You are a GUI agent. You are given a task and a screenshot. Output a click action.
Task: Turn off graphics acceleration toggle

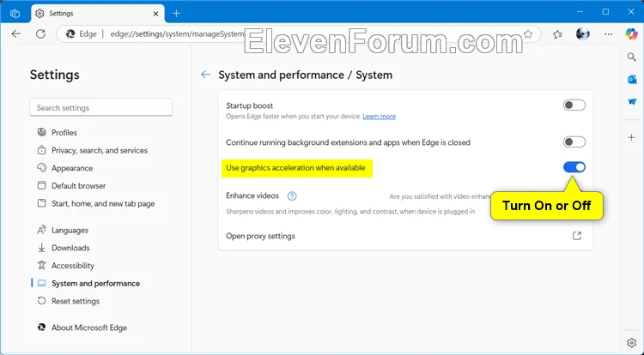[x=574, y=167]
